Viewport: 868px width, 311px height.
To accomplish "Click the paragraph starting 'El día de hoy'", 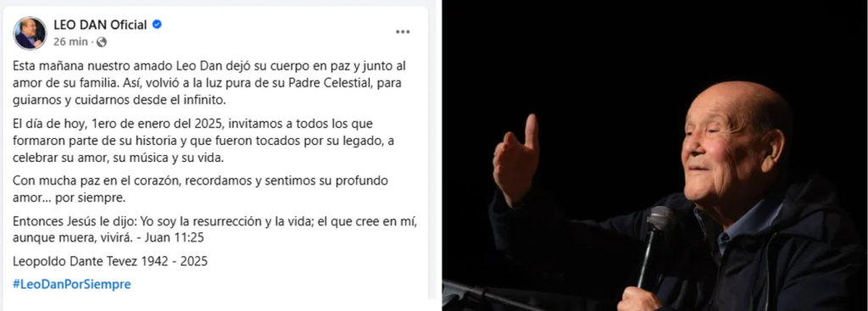I will click(203, 141).
